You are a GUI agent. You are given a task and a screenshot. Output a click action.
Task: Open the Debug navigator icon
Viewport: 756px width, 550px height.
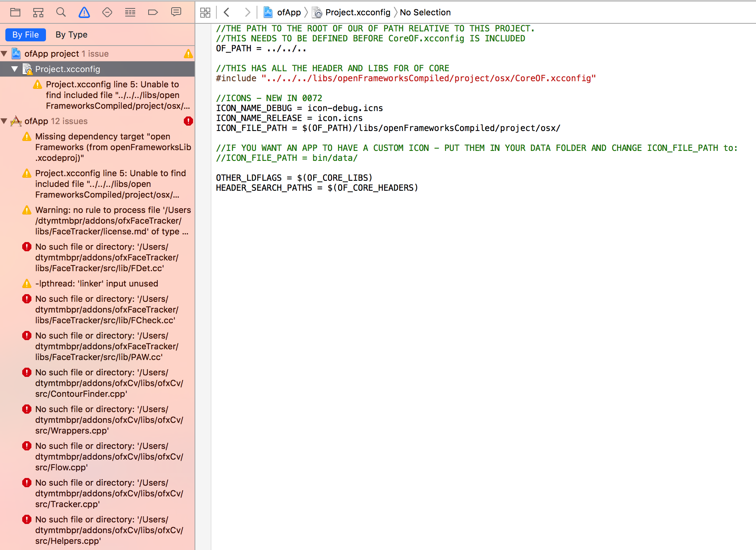130,12
